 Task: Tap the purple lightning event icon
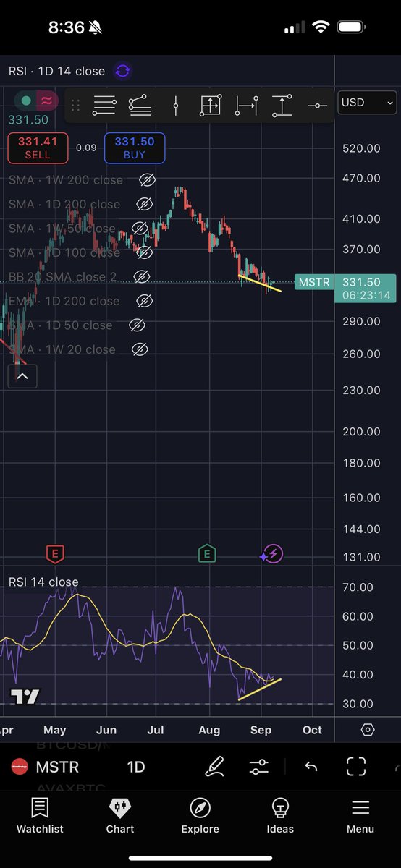271,555
